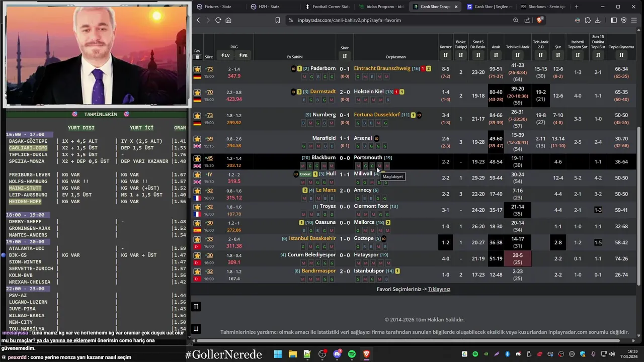Click the scroll-to-bottom arrows button

196,329
